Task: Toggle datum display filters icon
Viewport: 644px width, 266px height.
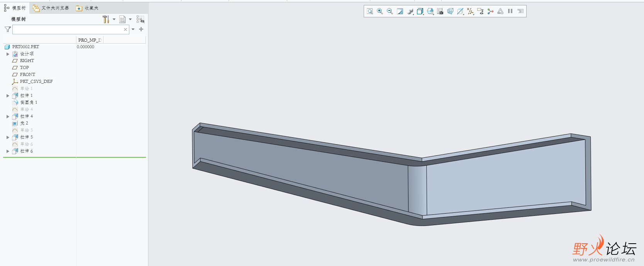Action: [x=470, y=12]
